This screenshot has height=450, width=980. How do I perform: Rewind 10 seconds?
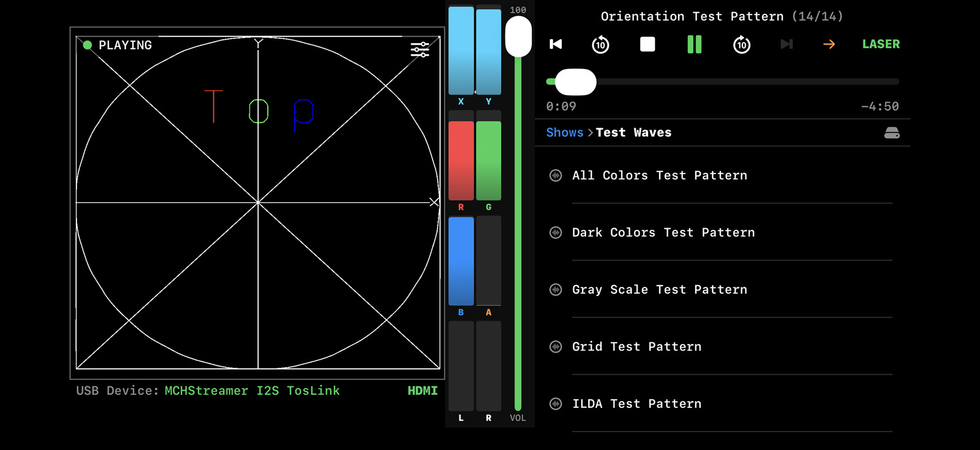pyautogui.click(x=600, y=44)
